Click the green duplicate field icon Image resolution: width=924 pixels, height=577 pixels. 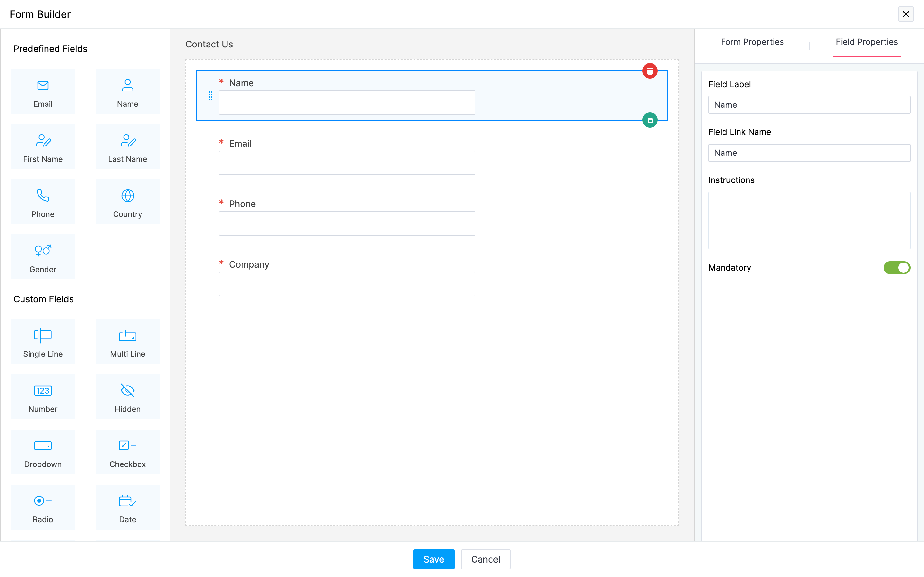[x=649, y=120]
